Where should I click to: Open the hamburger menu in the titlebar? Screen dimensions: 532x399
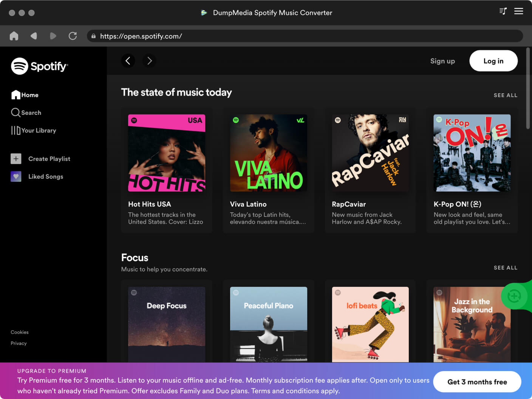click(x=519, y=11)
